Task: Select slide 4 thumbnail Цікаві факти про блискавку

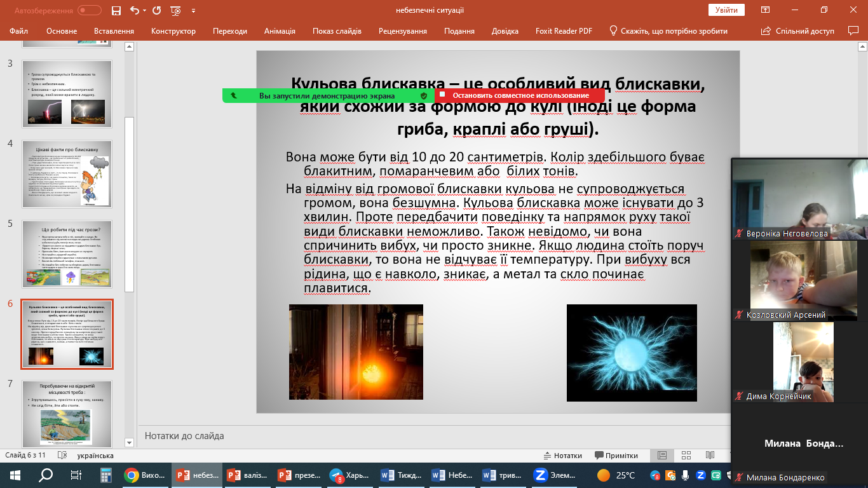Action: (67, 173)
